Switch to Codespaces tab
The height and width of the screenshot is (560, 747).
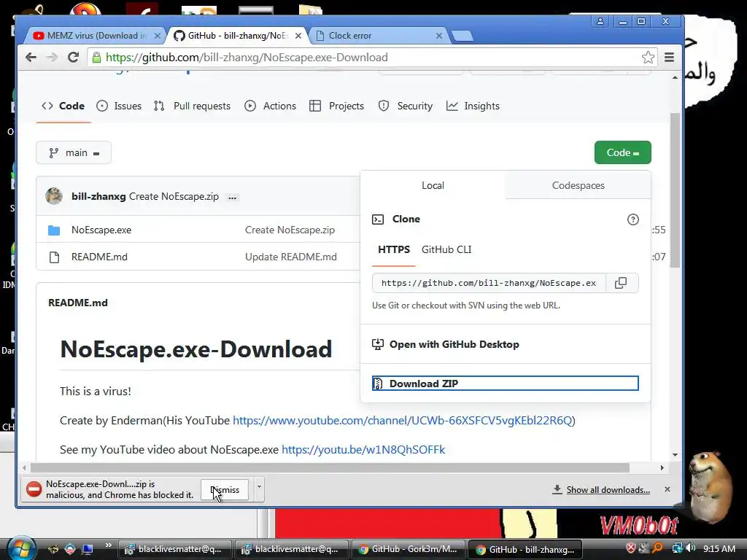tap(578, 186)
